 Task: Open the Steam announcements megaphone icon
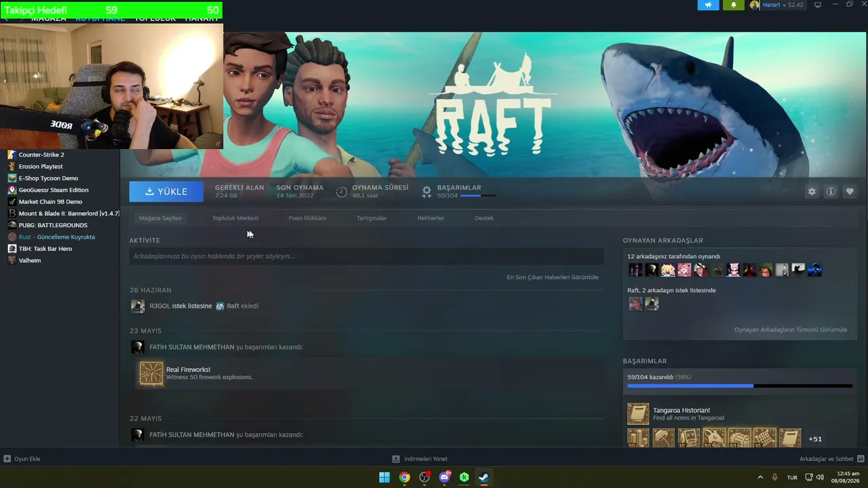coord(708,5)
